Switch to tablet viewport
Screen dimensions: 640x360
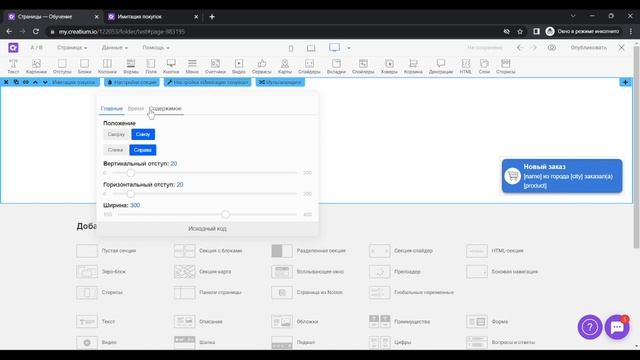tap(311, 48)
